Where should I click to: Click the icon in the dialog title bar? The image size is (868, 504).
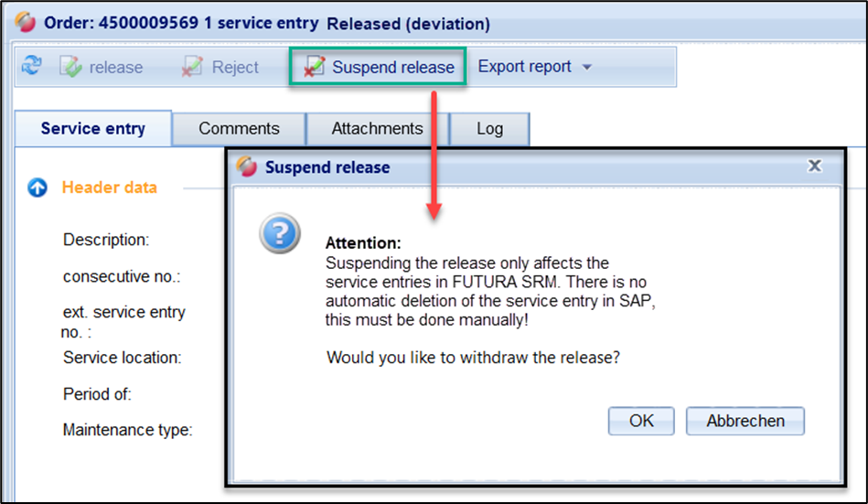pyautogui.click(x=247, y=166)
